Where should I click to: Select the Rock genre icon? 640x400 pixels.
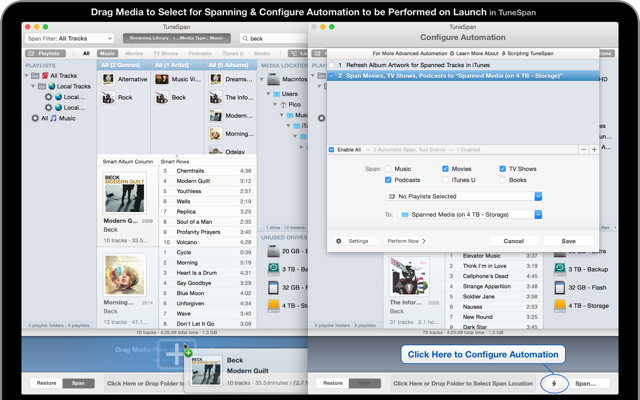[x=108, y=98]
